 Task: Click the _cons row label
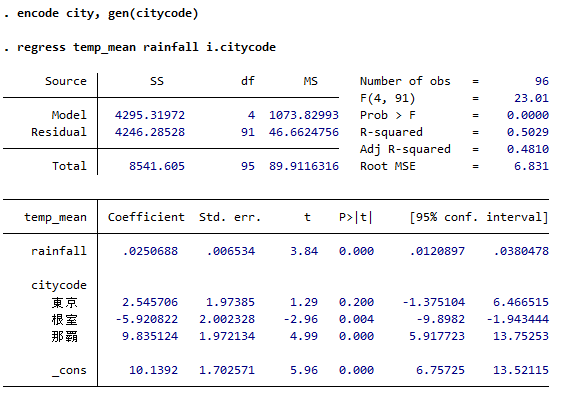[69, 370]
